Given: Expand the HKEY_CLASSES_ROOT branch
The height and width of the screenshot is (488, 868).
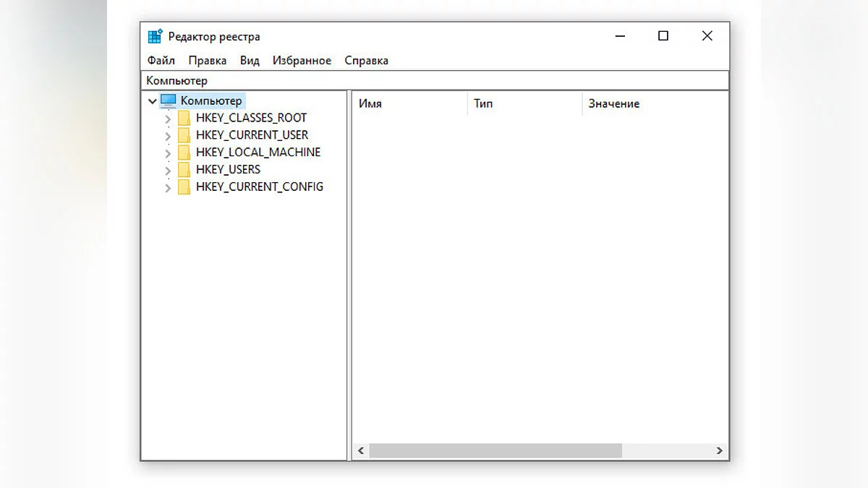Looking at the screenshot, I should 168,119.
